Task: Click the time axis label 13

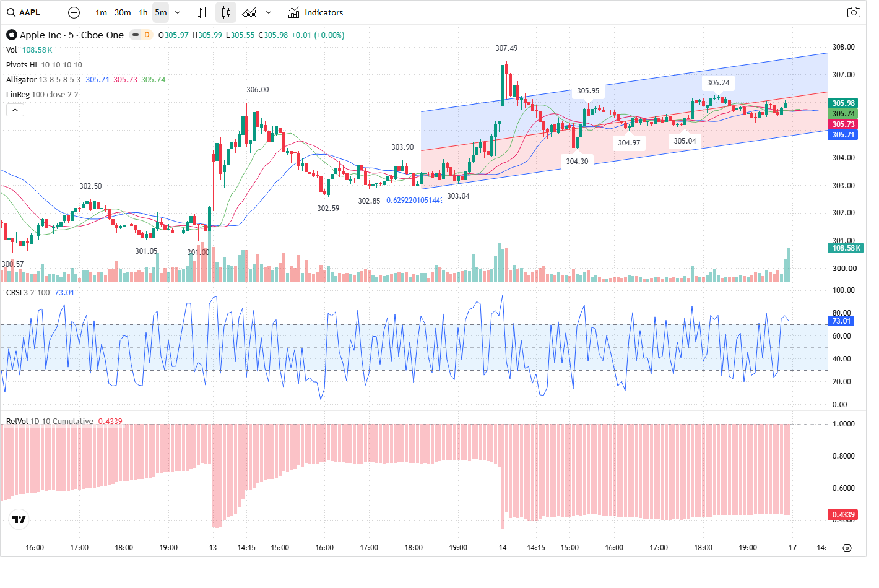Action: 213,548
